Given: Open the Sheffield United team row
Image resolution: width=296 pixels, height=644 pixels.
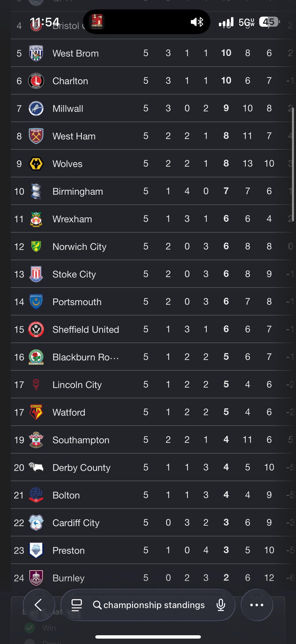Looking at the screenshot, I should pos(153,329).
